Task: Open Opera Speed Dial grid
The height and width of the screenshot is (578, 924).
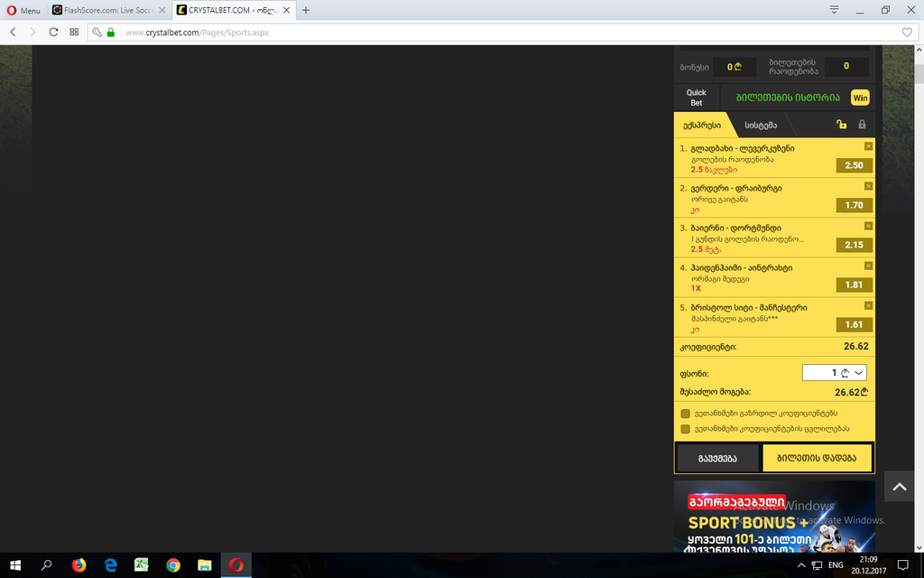Action: 74,33
